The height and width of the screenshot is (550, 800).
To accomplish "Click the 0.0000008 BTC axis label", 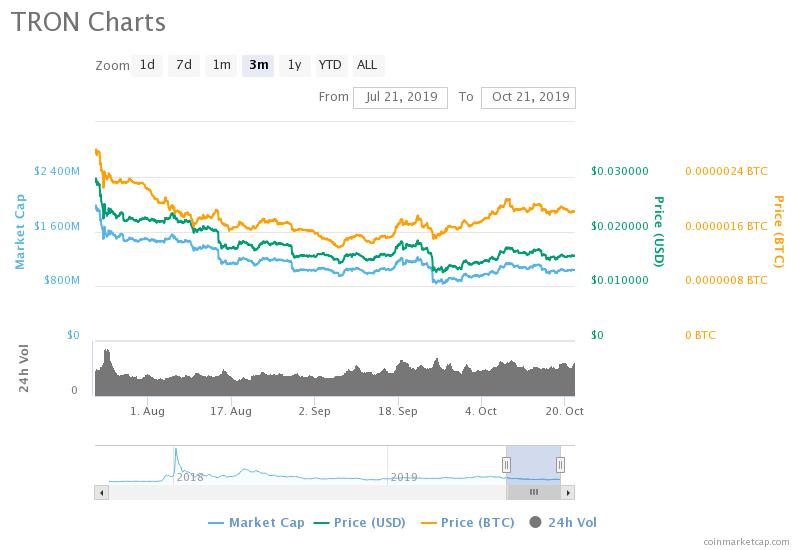I will (x=726, y=280).
